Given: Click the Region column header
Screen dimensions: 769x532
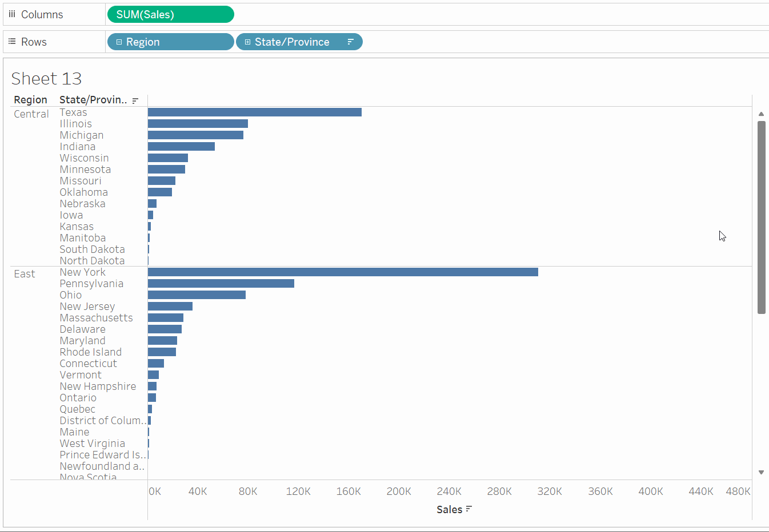Looking at the screenshot, I should (x=30, y=100).
